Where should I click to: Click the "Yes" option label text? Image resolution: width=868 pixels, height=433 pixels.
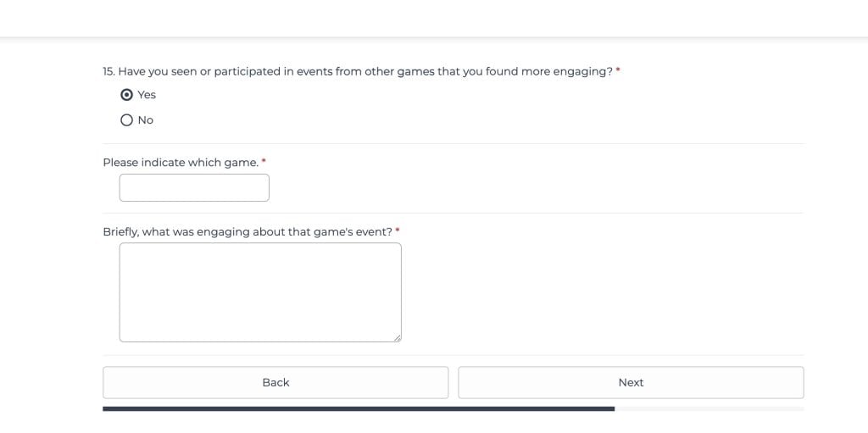tap(147, 95)
